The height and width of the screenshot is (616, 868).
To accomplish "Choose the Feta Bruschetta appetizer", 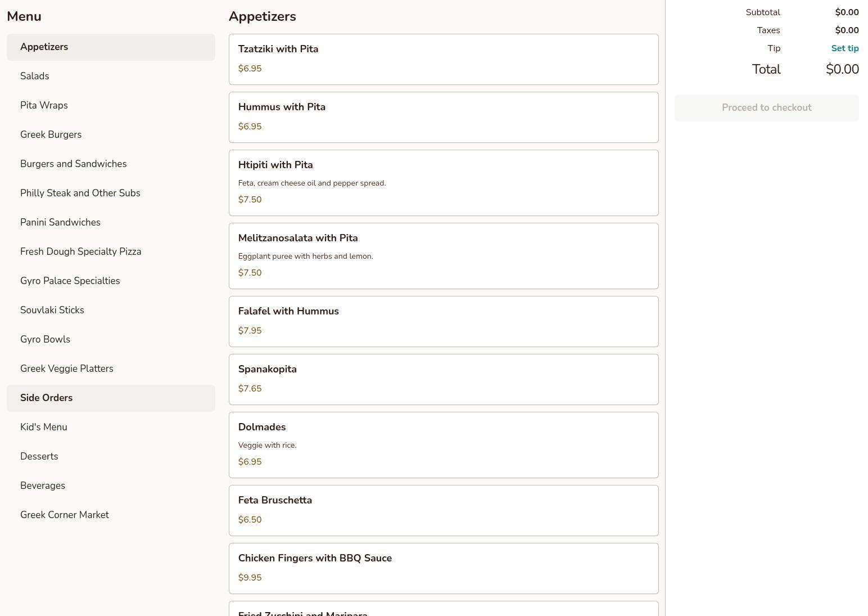I will [443, 510].
